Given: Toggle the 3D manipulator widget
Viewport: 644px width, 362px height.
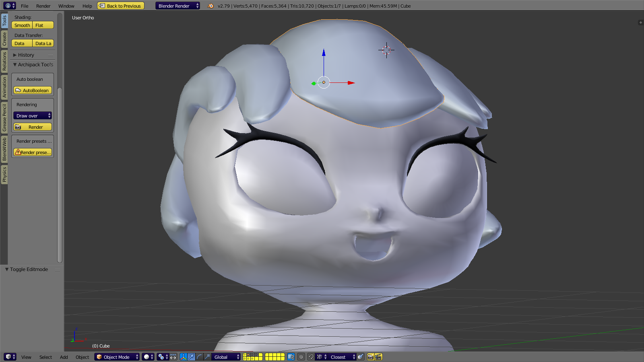Looking at the screenshot, I should pos(184,357).
